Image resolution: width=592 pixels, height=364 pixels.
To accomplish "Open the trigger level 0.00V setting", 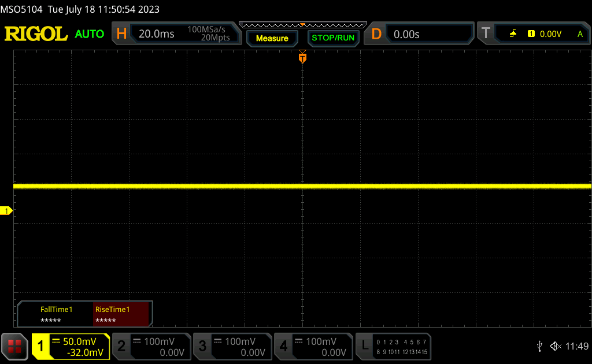I will click(550, 34).
